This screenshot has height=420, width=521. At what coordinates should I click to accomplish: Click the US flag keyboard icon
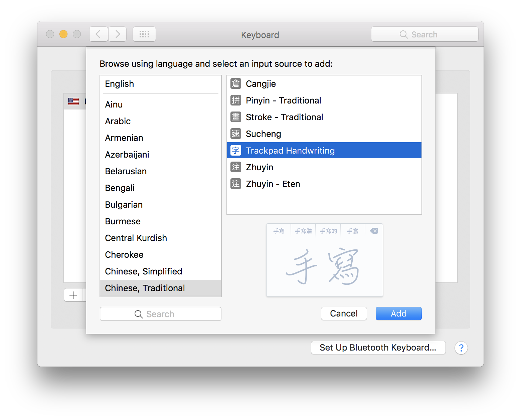pos(73,101)
